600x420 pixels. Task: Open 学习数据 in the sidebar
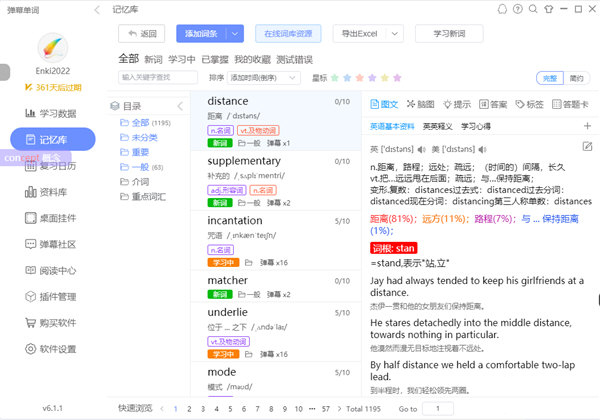point(51,113)
